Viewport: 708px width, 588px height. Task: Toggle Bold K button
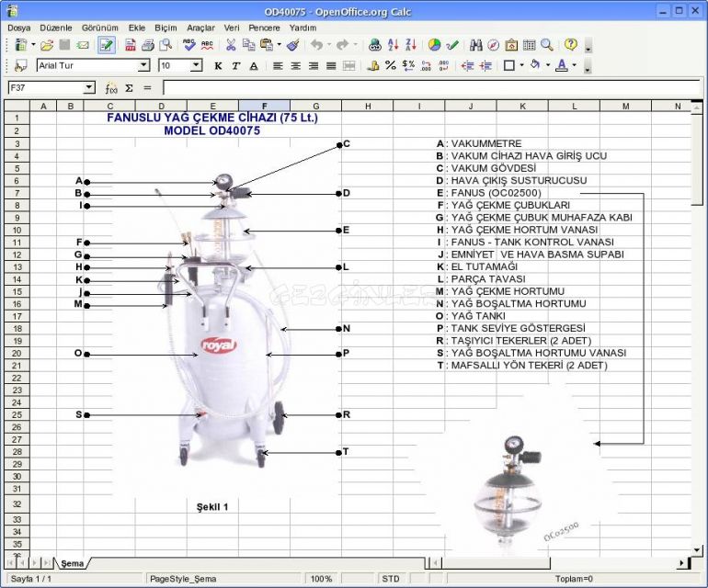[218, 66]
